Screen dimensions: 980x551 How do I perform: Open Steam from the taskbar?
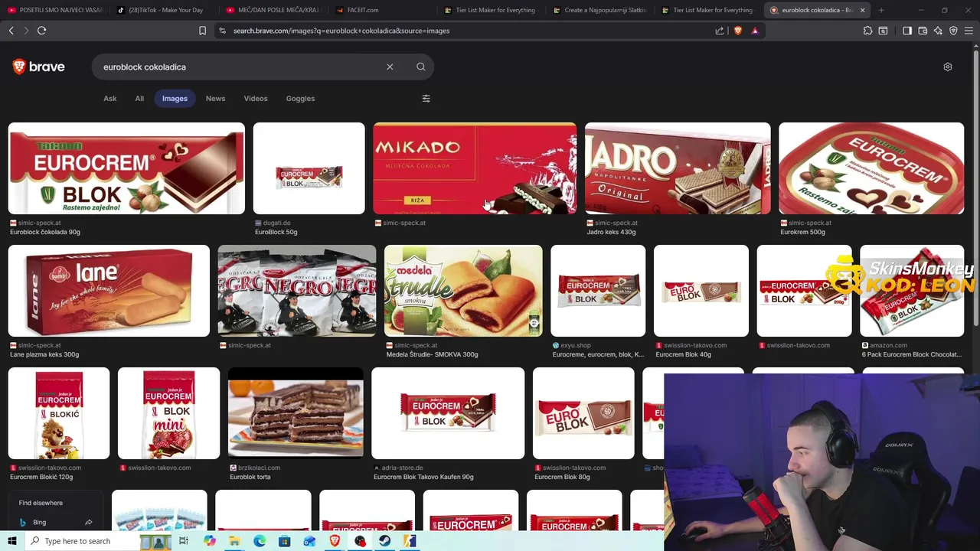(384, 541)
